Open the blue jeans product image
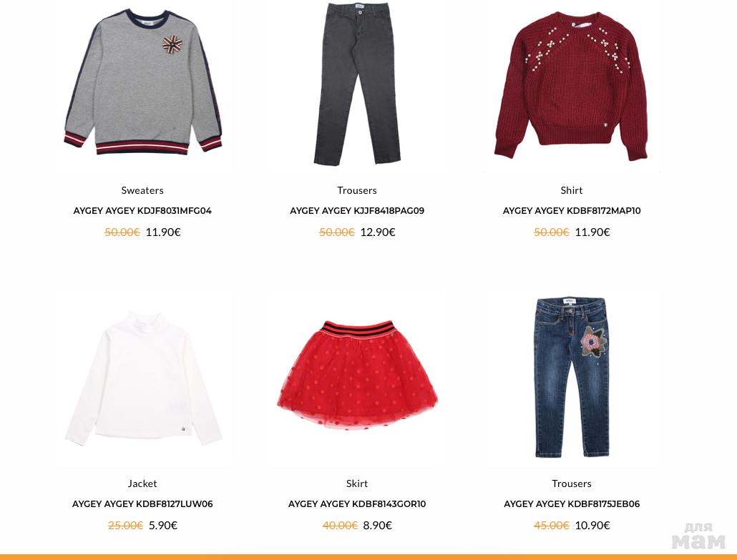Viewport: 737px width, 560px height. [572, 377]
